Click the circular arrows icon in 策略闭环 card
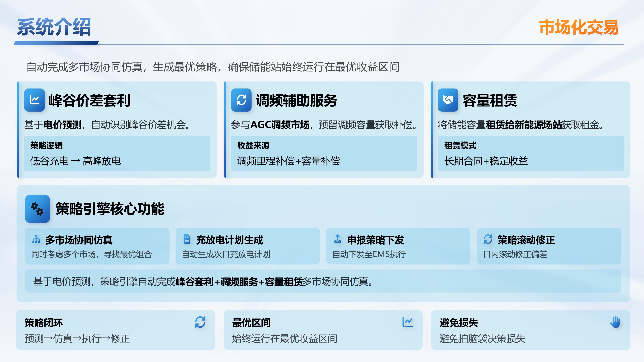This screenshot has width=644, height=362. point(200,322)
